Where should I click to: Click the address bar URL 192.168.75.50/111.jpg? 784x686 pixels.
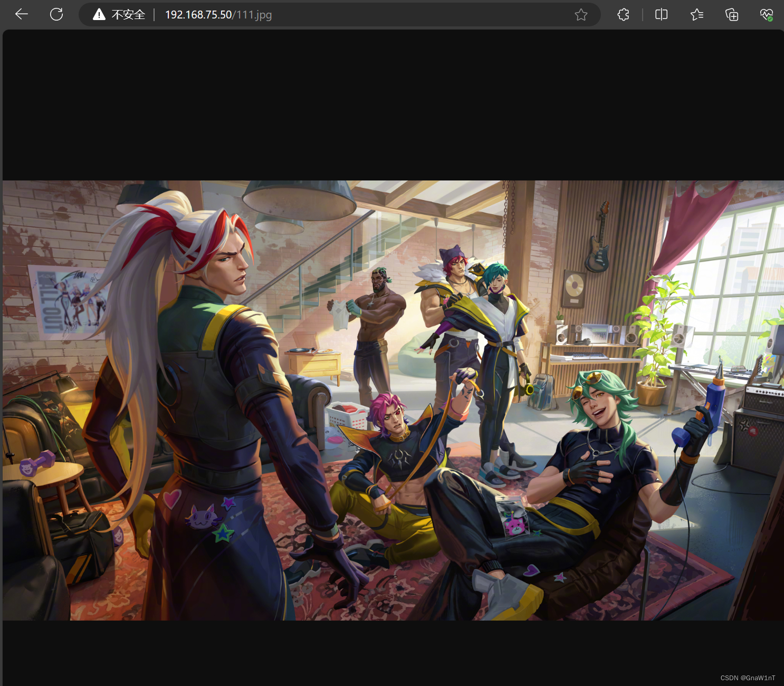click(x=218, y=15)
